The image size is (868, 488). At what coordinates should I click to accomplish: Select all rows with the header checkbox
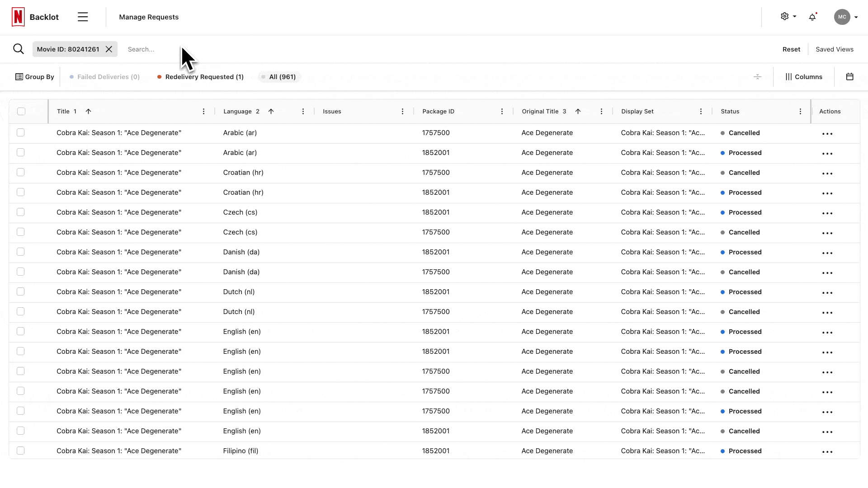(x=21, y=111)
